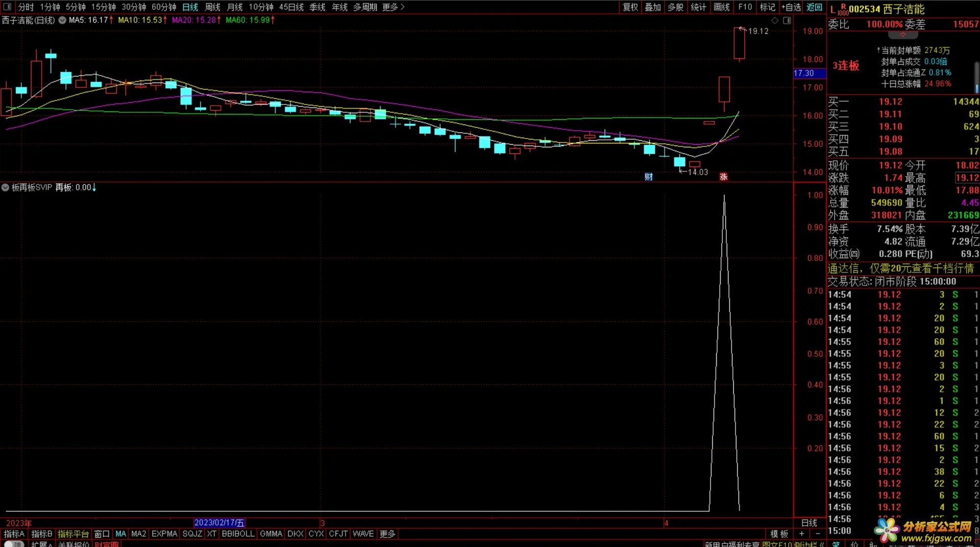Image resolution: width=980 pixels, height=547 pixels.
Task: Toggle the 弹 switch at bottom left
Action: pyautogui.click(x=14, y=544)
